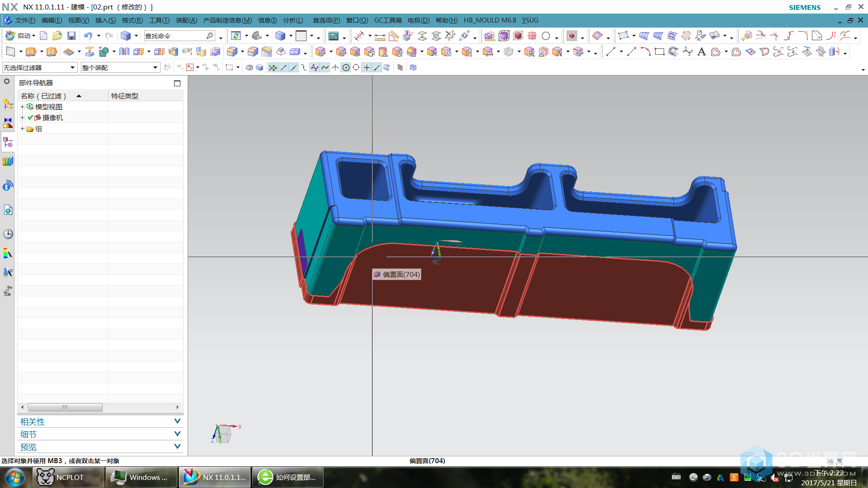Select the Arc curve tool
The width and height of the screenshot is (868, 488).
(646, 52)
